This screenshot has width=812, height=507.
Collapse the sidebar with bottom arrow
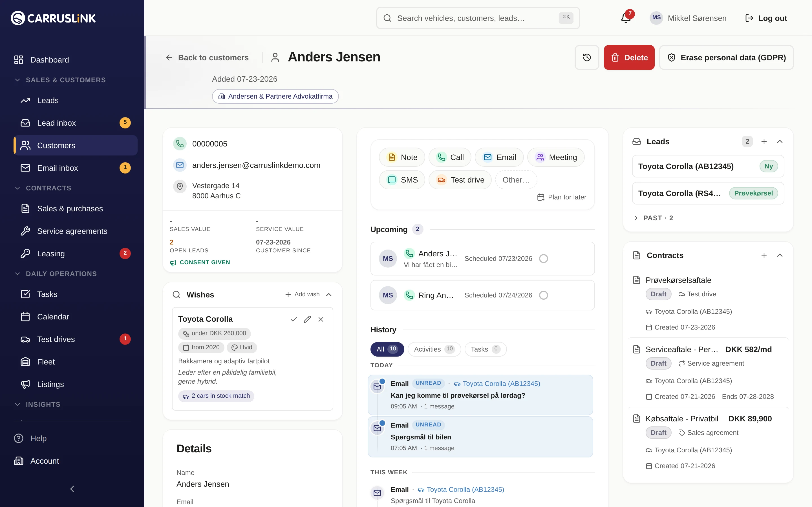72,489
